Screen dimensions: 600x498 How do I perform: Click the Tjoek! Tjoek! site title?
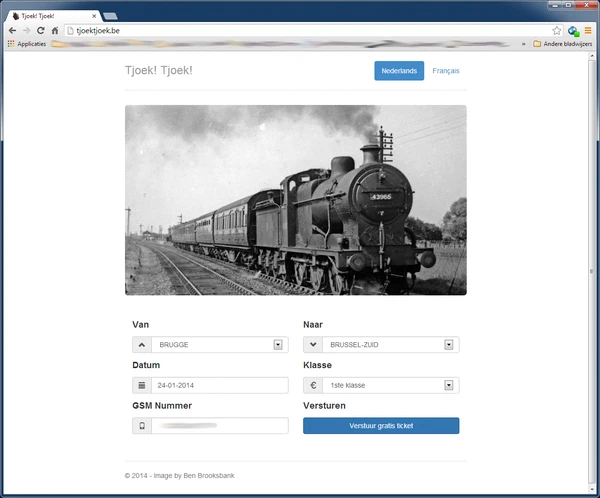pyautogui.click(x=158, y=70)
